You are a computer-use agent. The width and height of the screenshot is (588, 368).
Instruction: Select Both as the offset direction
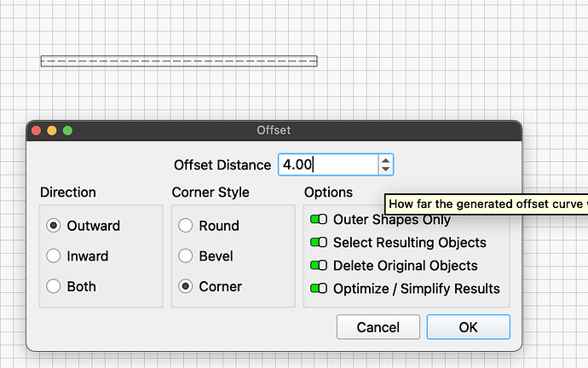point(54,286)
